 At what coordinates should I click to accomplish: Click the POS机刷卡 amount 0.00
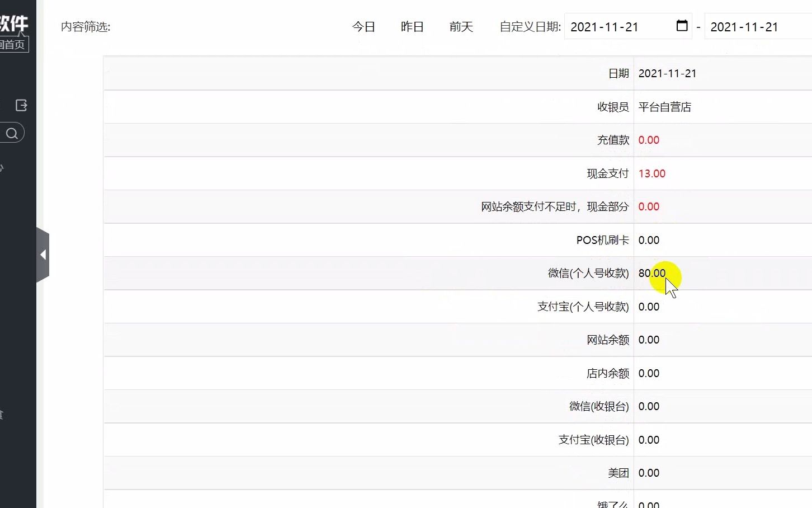(649, 240)
